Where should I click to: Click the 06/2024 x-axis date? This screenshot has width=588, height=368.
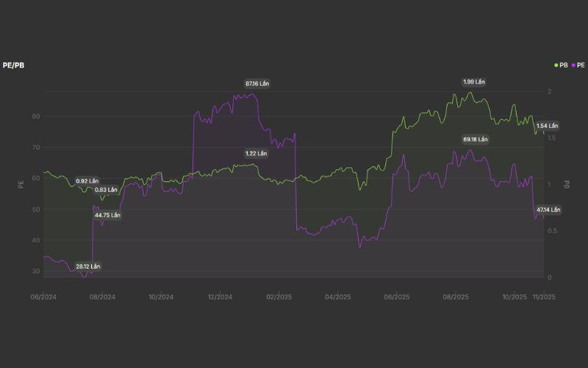tap(43, 297)
